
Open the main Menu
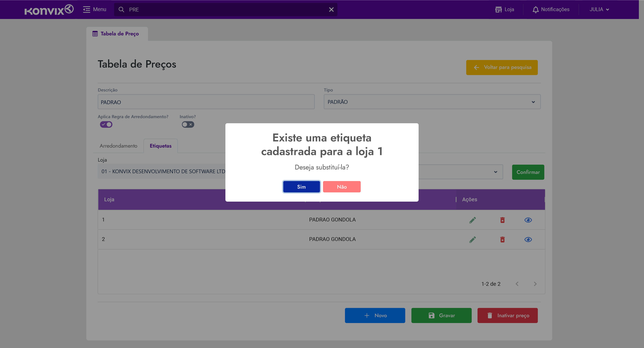point(95,9)
